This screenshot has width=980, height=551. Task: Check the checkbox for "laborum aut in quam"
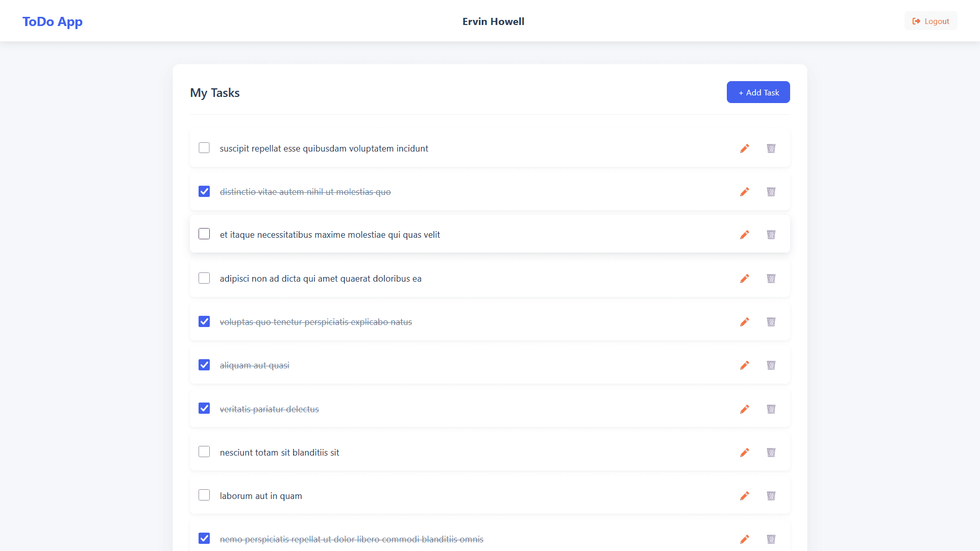[x=204, y=495]
